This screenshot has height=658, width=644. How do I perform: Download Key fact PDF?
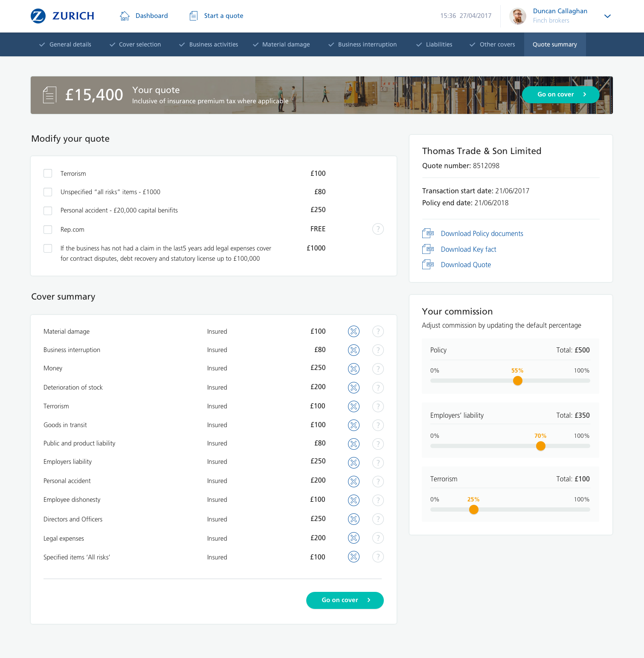coord(459,249)
